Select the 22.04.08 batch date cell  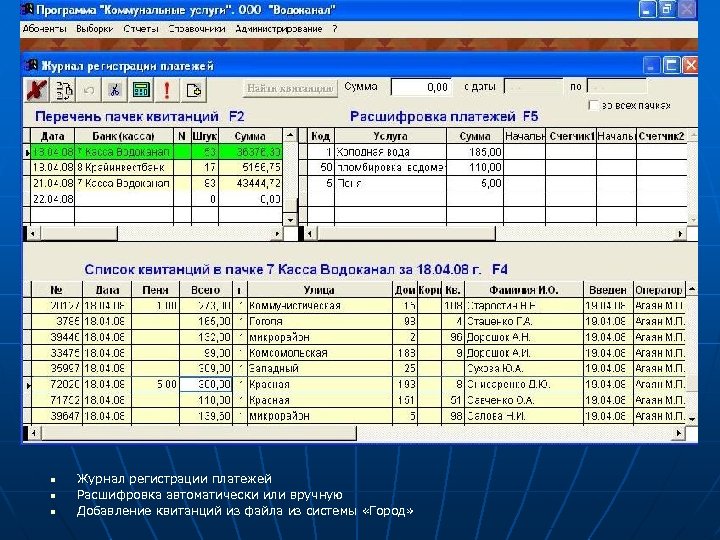[x=53, y=199]
